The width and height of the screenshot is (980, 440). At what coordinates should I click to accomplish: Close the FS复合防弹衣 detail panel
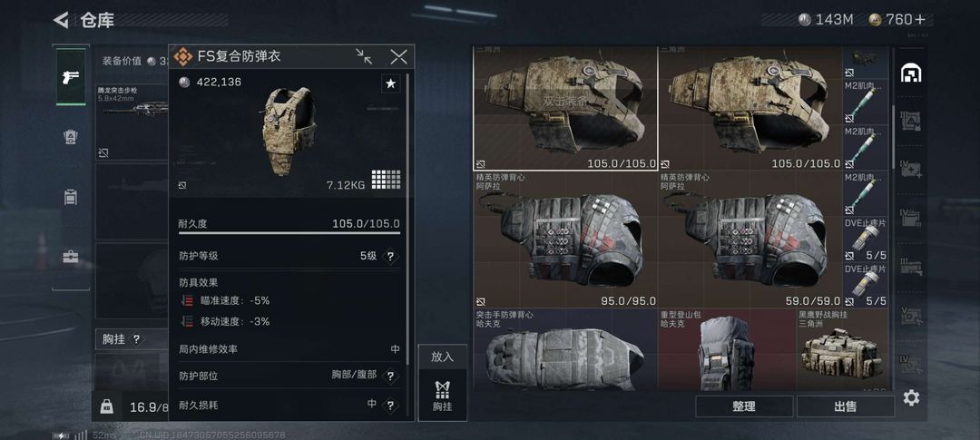[398, 57]
